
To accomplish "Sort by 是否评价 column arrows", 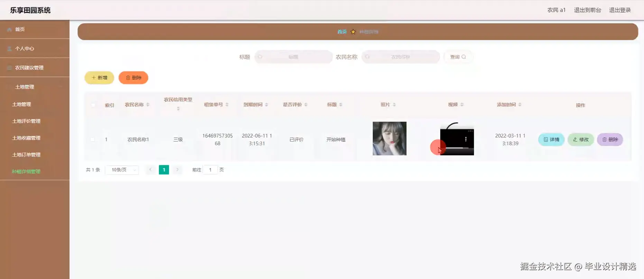I will [306, 105].
